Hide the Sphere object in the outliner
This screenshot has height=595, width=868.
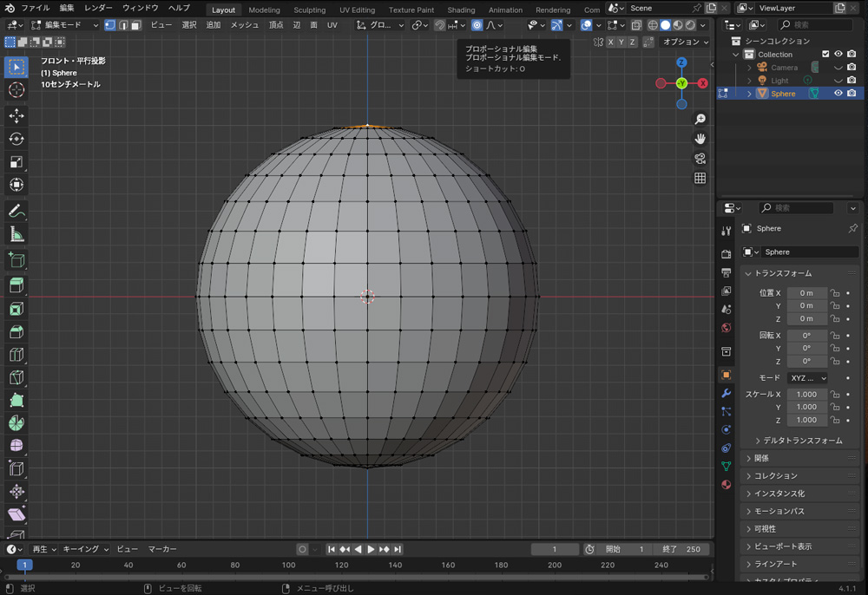[838, 94]
